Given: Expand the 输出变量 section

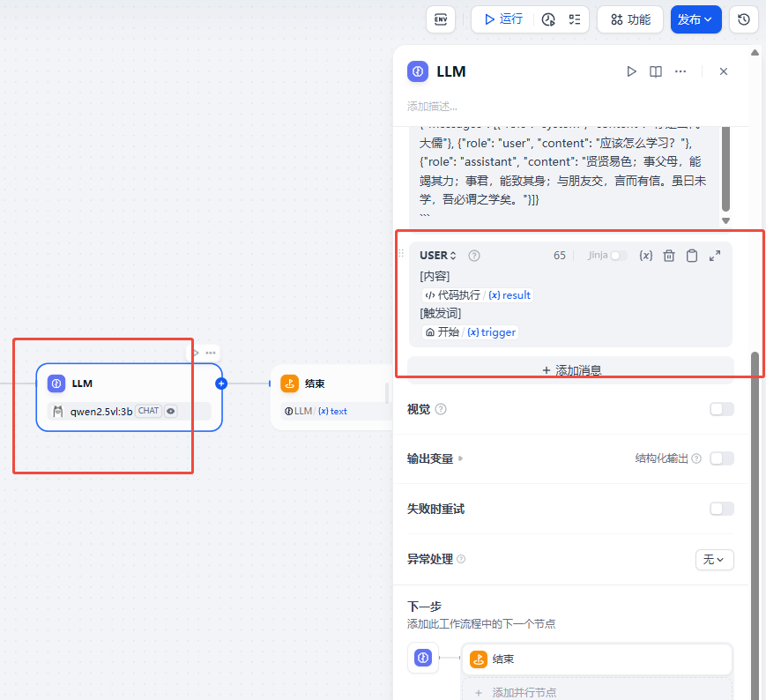Looking at the screenshot, I should pos(435,458).
